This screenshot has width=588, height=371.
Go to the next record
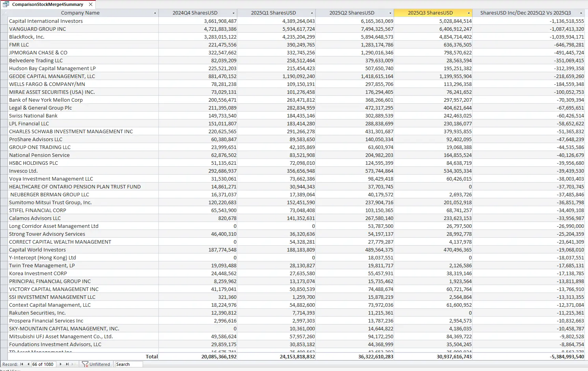(x=60, y=364)
